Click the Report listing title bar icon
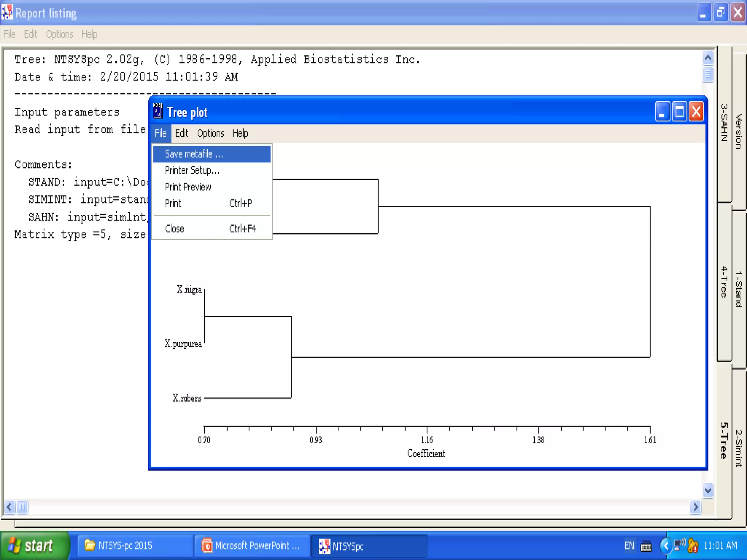This screenshot has height=560, width=747. pyautogui.click(x=7, y=12)
